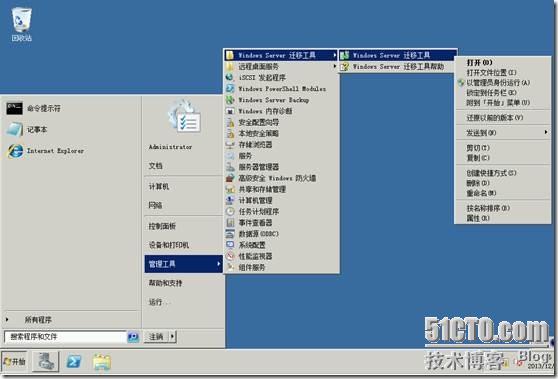Expand the Windows Server 迁移工具 folder

tap(281, 55)
